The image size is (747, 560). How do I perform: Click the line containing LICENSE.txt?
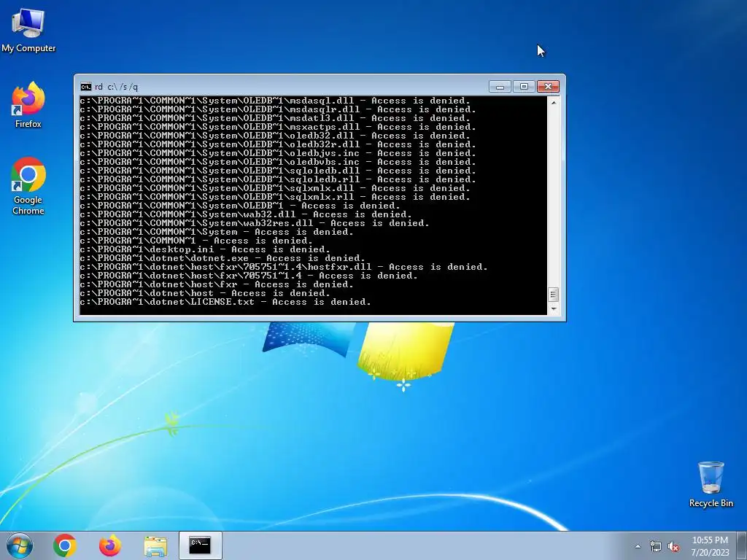(225, 302)
